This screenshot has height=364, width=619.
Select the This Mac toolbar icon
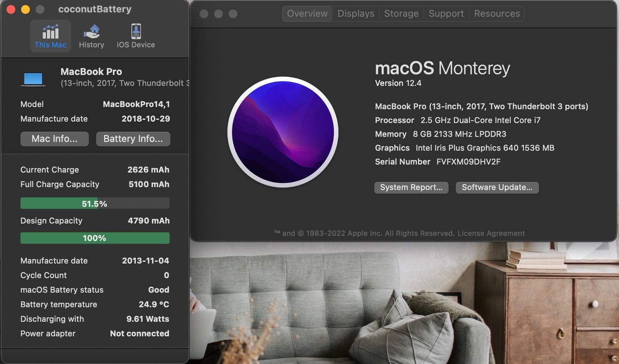point(50,36)
